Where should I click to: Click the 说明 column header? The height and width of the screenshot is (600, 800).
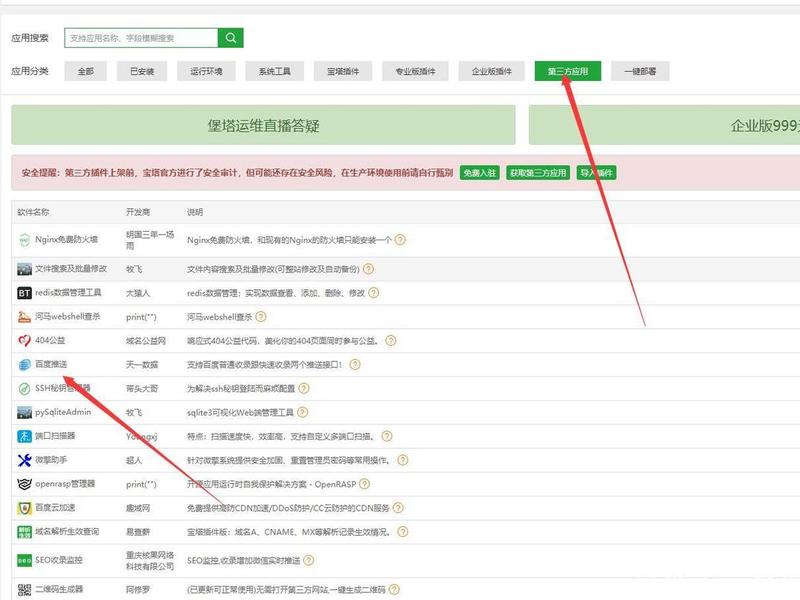195,212
